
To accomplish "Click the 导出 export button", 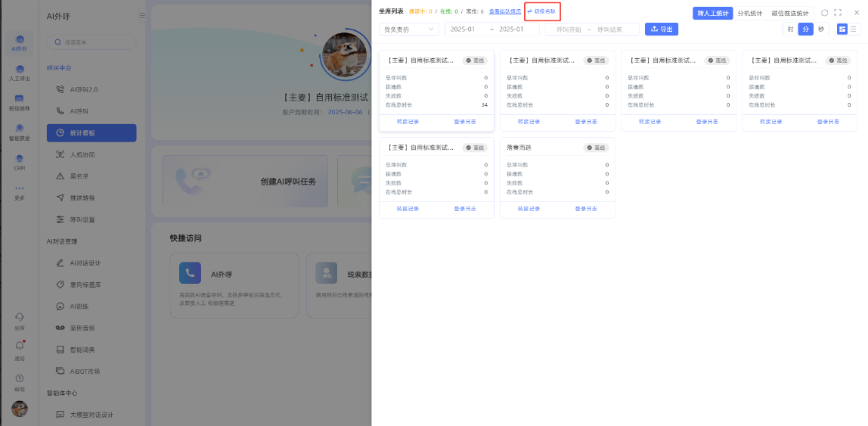I will [x=662, y=29].
